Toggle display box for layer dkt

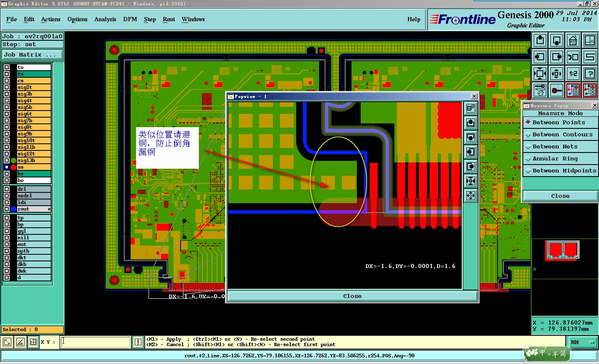click(x=7, y=258)
